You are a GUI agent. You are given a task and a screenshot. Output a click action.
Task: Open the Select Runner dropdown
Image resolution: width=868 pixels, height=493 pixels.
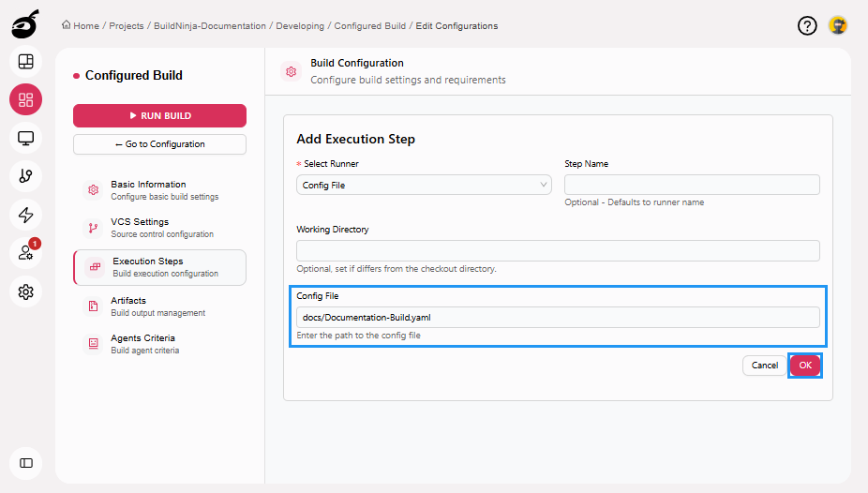pos(424,185)
